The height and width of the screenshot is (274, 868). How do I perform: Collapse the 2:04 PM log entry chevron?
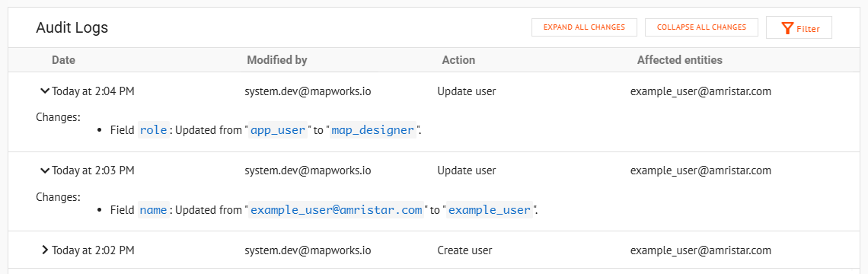pyautogui.click(x=46, y=91)
